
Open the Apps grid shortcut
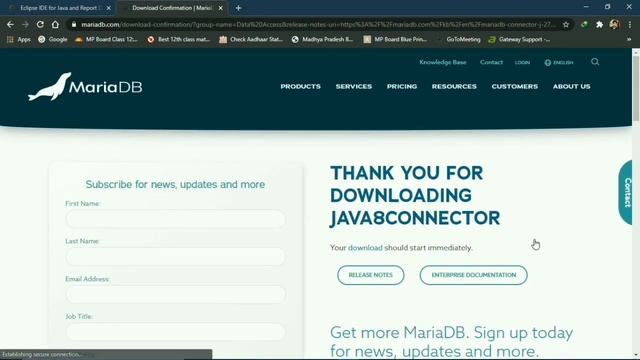19,40
